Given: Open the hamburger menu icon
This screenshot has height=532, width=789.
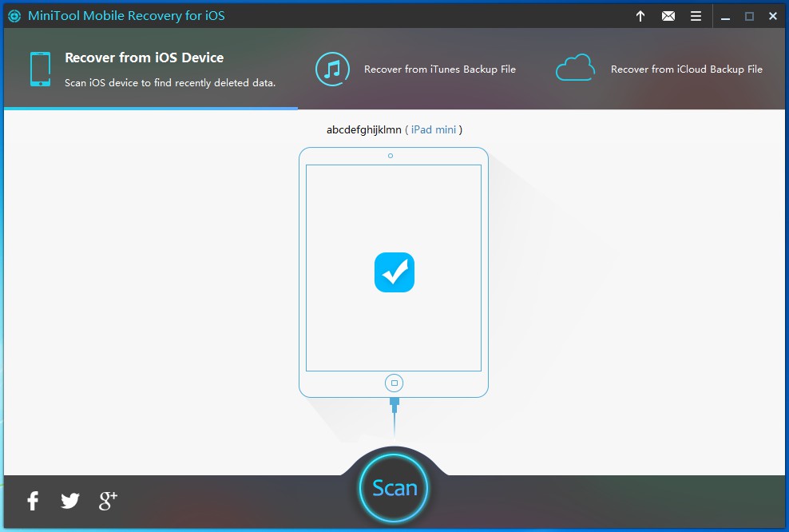Looking at the screenshot, I should 696,16.
